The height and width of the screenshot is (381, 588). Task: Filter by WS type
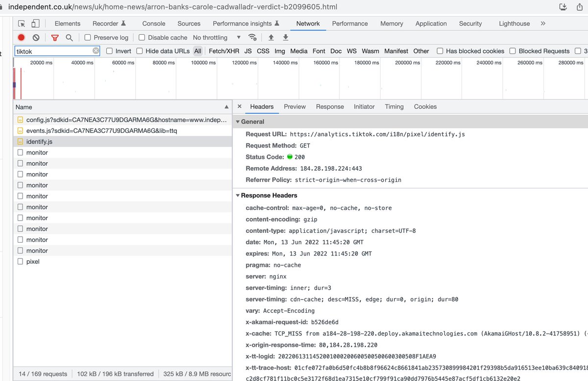click(x=352, y=51)
